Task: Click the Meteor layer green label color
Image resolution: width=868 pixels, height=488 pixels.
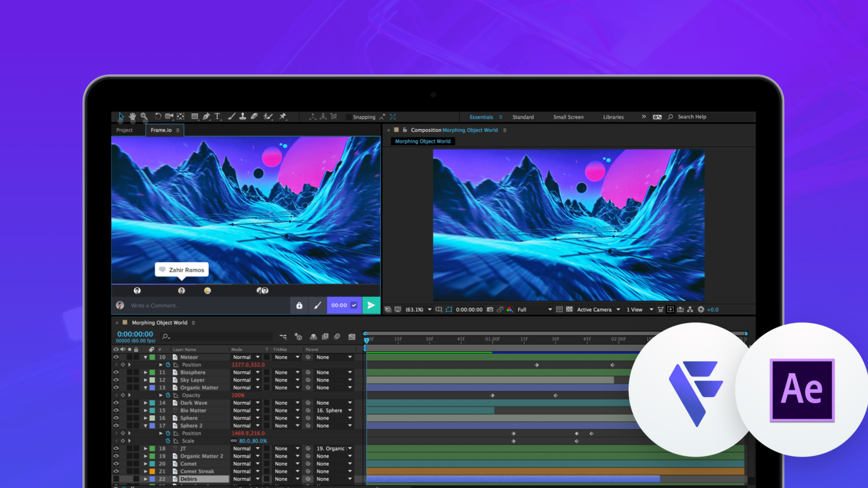Action: coord(152,357)
